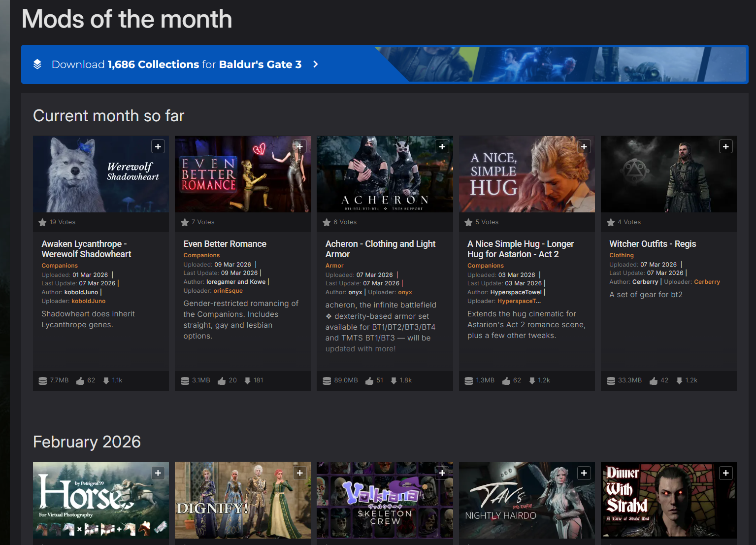This screenshot has width=756, height=545.
Task: Click the file size icon next to 7.7MB
Action: point(43,380)
